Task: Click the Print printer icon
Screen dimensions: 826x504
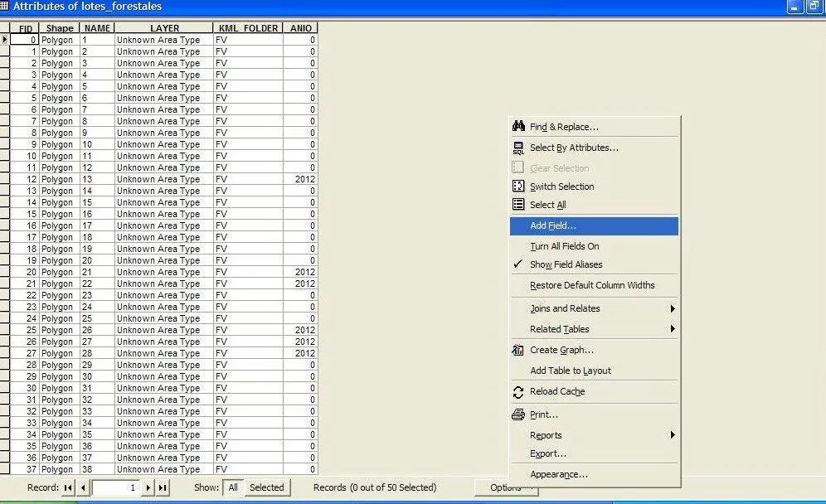Action: 518,414
